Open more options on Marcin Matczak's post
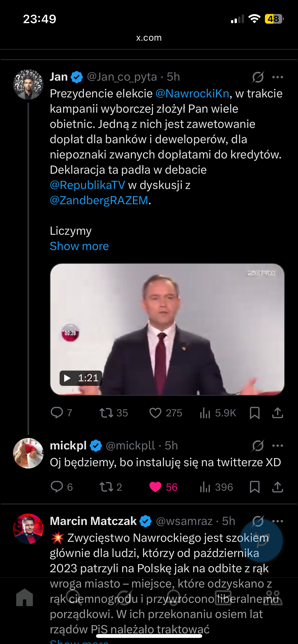Image resolution: width=298 pixels, height=644 pixels. [277, 521]
